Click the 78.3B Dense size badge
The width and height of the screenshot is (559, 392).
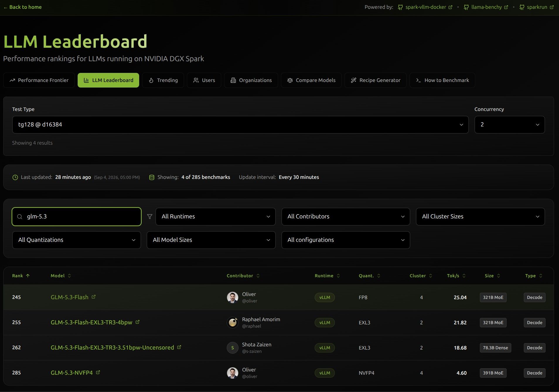coord(495,348)
